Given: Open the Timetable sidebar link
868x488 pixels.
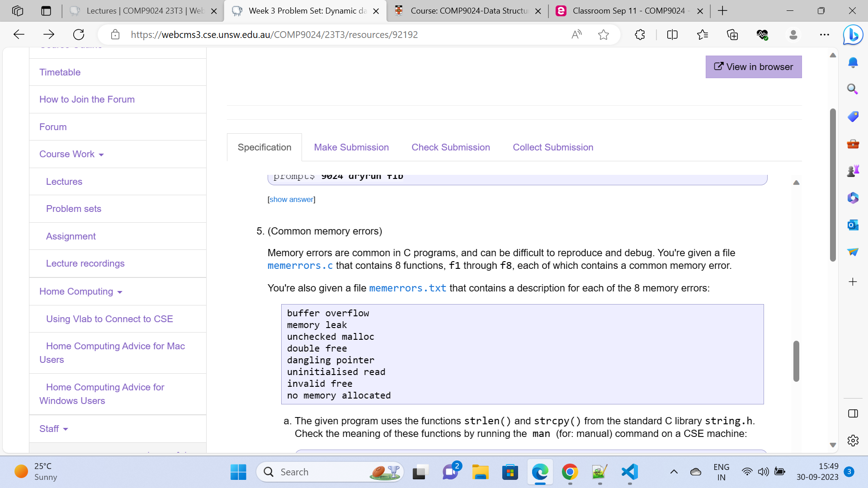Looking at the screenshot, I should (60, 72).
